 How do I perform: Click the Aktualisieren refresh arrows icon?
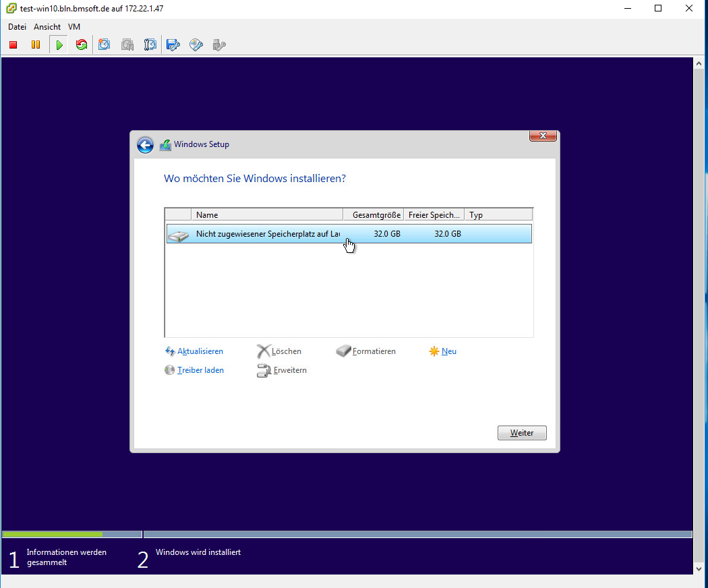(x=170, y=351)
